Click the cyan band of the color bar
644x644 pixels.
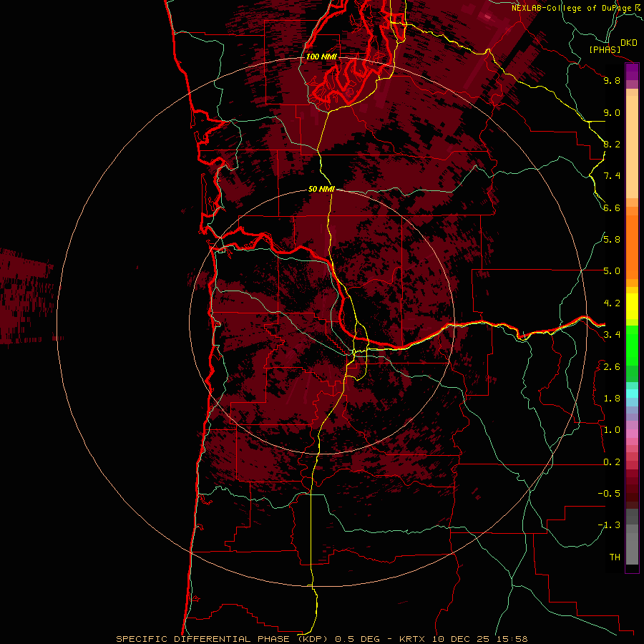point(632,394)
